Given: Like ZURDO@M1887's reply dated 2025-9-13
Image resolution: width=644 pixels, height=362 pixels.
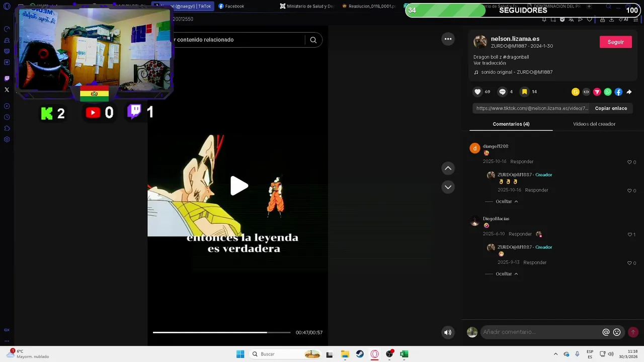Looking at the screenshot, I should coord(629,263).
